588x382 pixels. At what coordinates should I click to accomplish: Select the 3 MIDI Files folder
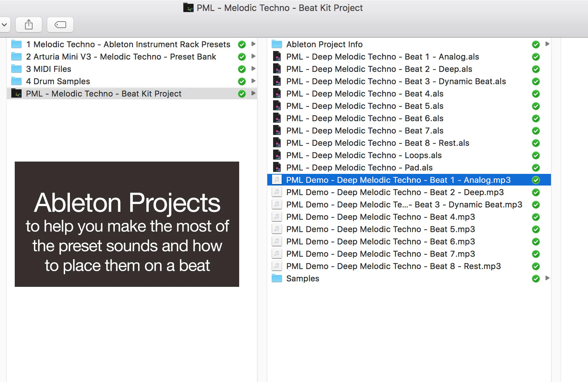coord(49,69)
